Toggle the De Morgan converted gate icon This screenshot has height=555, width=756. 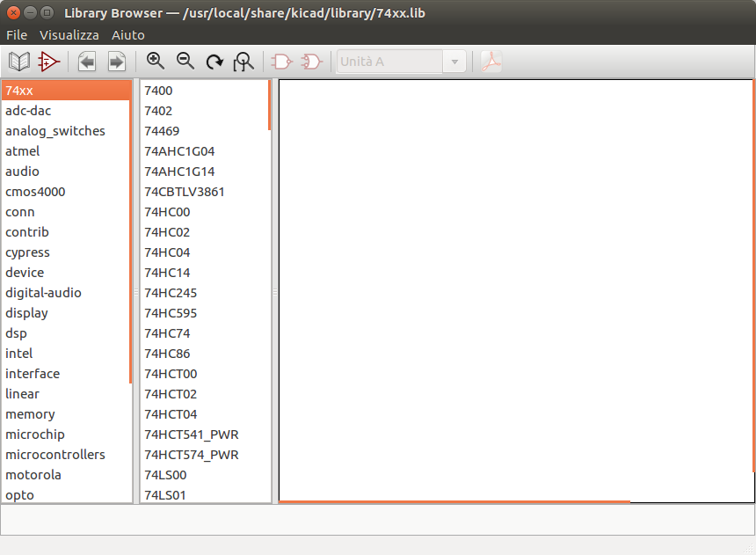(311, 62)
